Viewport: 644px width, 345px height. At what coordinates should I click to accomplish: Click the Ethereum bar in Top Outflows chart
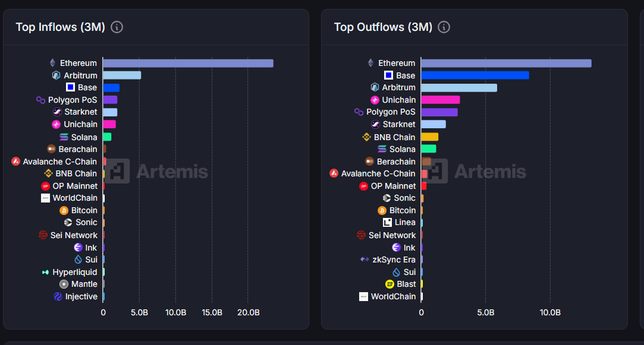point(507,63)
